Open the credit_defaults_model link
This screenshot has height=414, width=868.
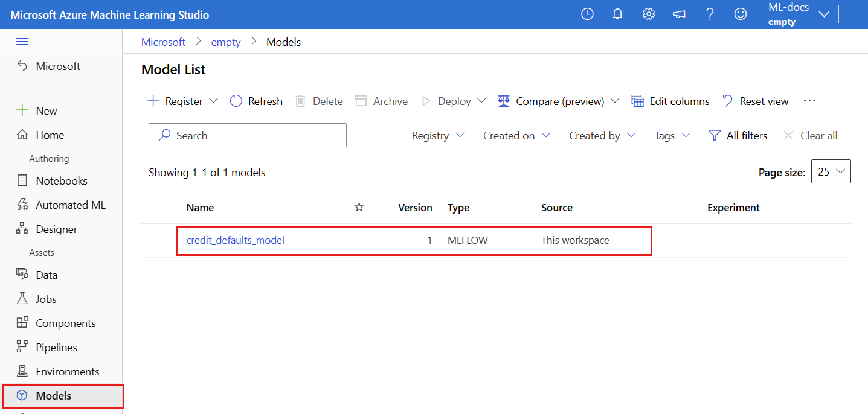click(x=235, y=240)
